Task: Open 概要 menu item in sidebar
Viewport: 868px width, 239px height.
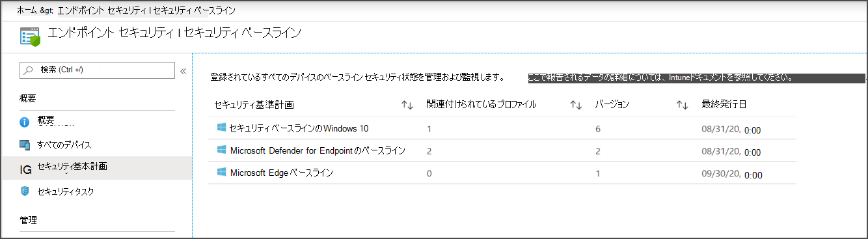Action: [x=46, y=121]
